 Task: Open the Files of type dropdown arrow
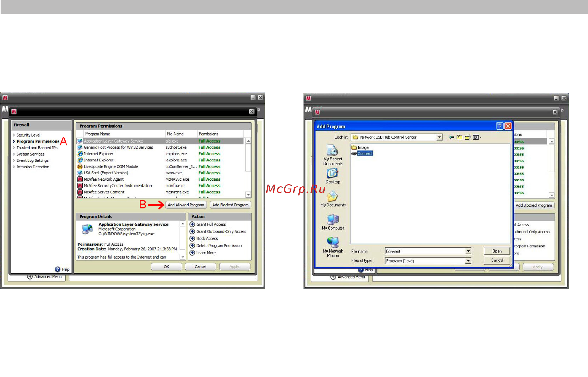468,260
